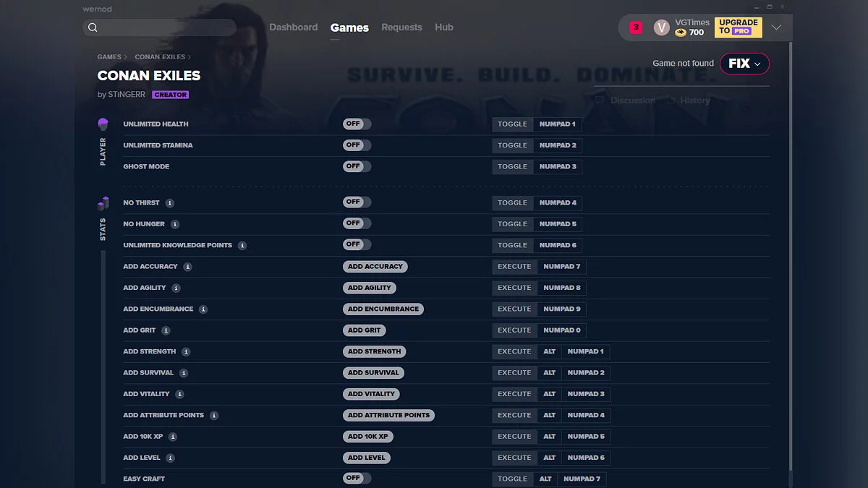This screenshot has height=488, width=868.
Task: Click the Add Survival button
Action: (373, 373)
